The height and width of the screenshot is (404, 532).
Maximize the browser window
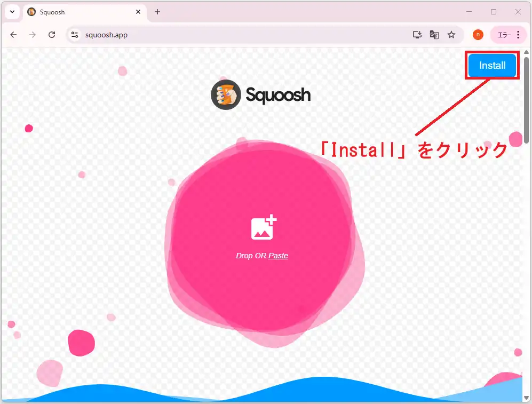point(494,12)
